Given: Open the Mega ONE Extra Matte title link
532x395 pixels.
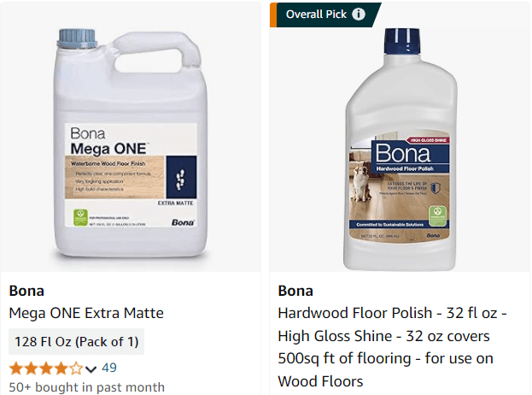Looking at the screenshot, I should 86,313.
